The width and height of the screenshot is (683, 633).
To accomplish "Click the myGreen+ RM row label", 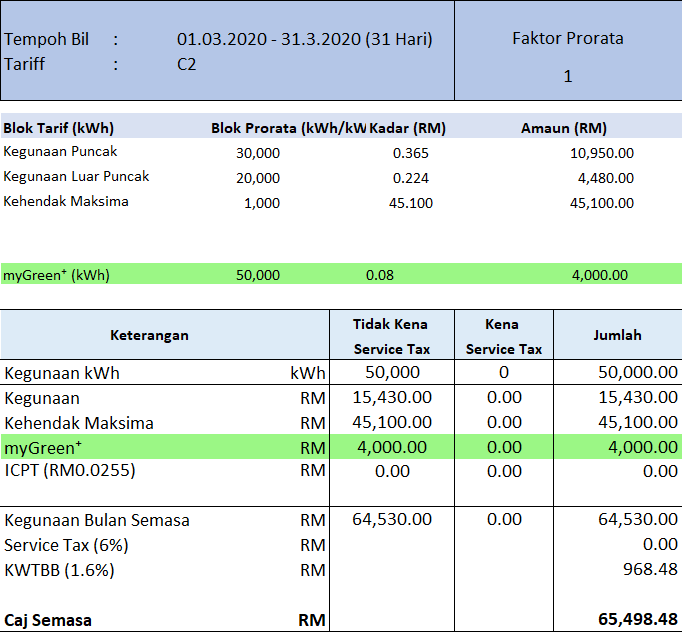I will pos(43,447).
